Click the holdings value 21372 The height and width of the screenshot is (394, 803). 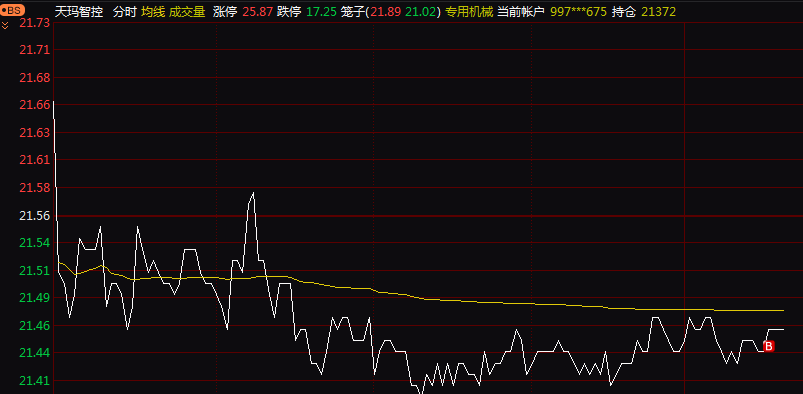point(659,12)
